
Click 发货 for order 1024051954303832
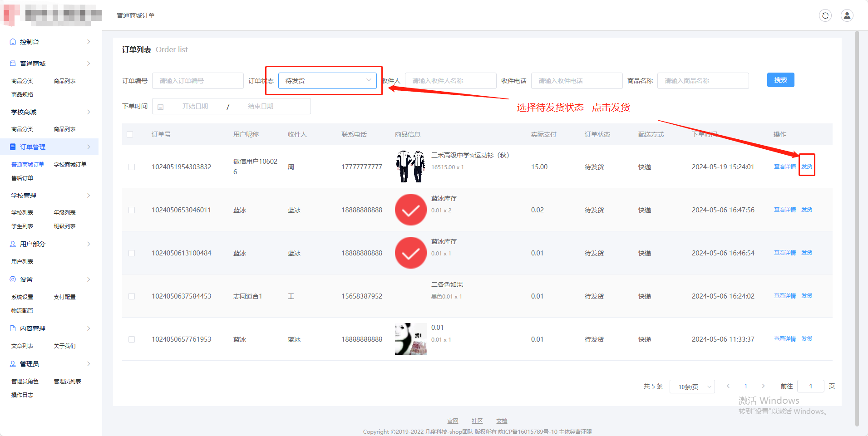(x=807, y=167)
